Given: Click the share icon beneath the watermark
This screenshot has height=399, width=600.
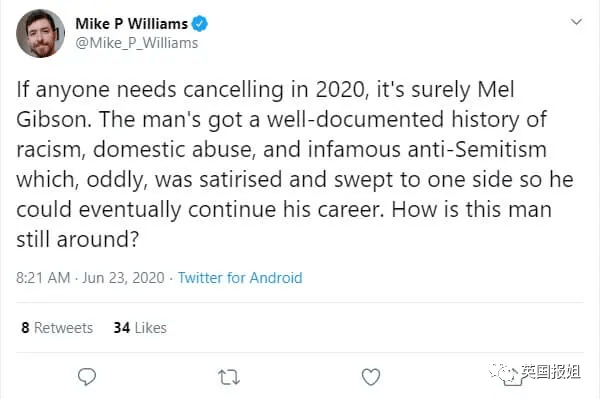Looking at the screenshot, I should pyautogui.click(x=512, y=379).
